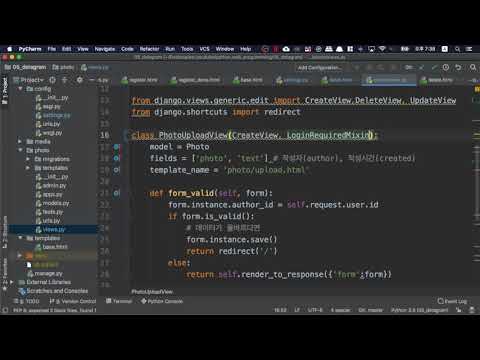Select Scratches and Consoles node
The width and height of the screenshot is (480, 360).
pos(54,291)
